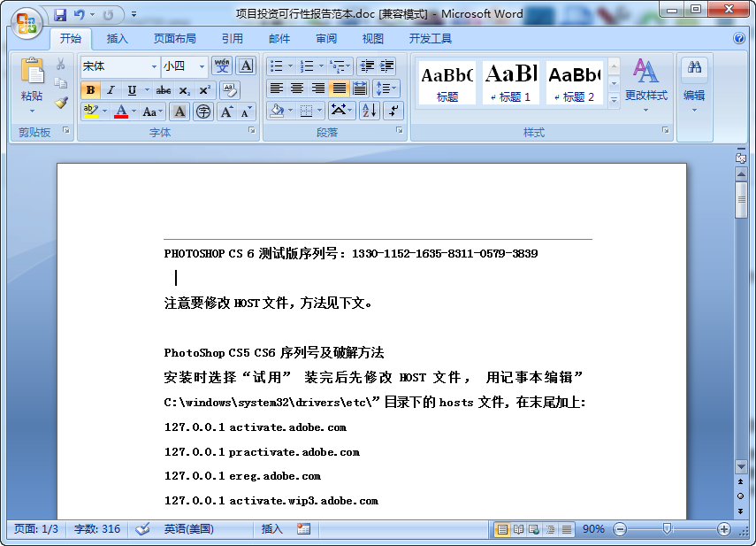Open the 页面布局 ribbon tab

[174, 39]
